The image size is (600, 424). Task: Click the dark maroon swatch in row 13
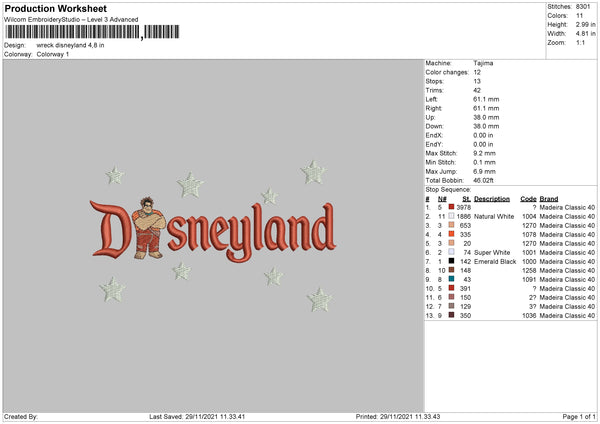point(452,315)
